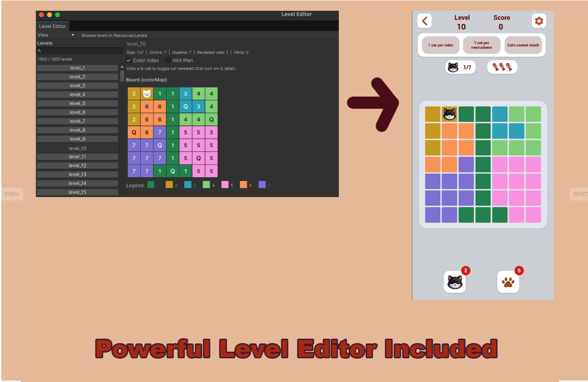588x382 pixels.
Task: Select level_2 in the list
Action: click(x=78, y=77)
